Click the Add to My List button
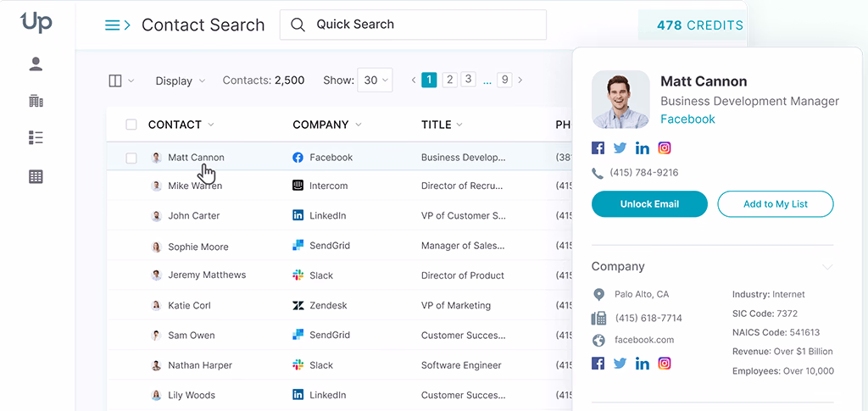 pyautogui.click(x=776, y=204)
